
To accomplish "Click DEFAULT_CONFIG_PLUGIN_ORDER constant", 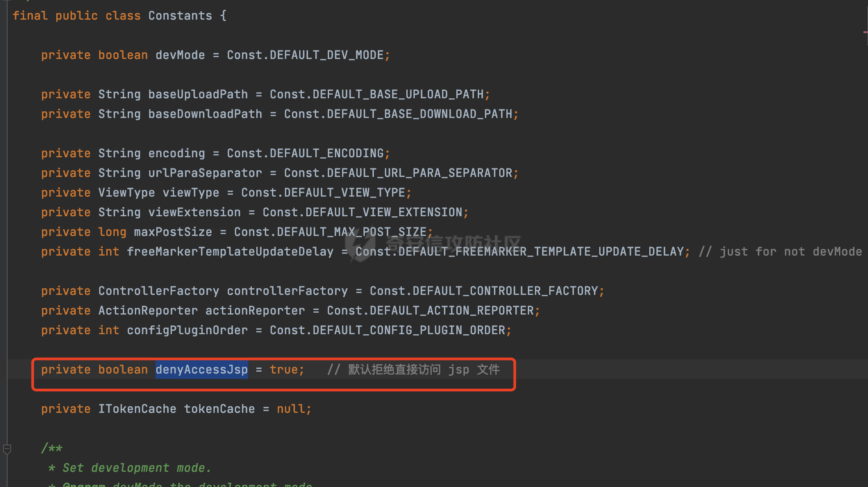I will click(409, 330).
